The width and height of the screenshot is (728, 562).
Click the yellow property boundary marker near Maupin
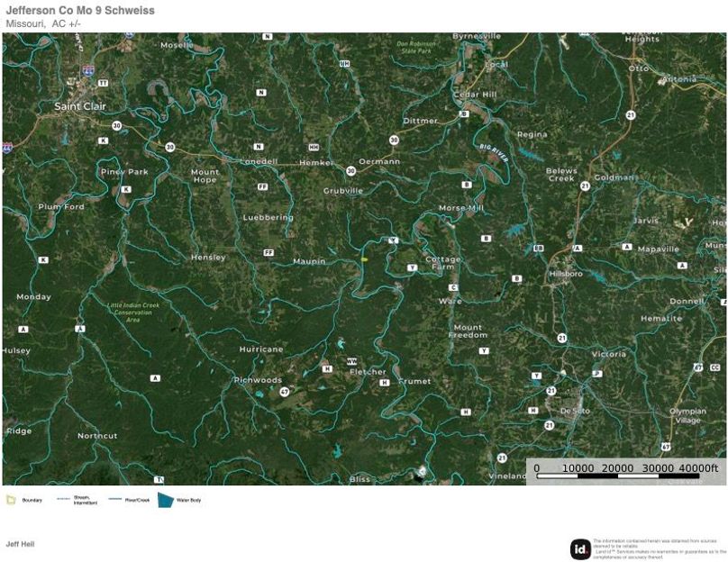tap(365, 259)
